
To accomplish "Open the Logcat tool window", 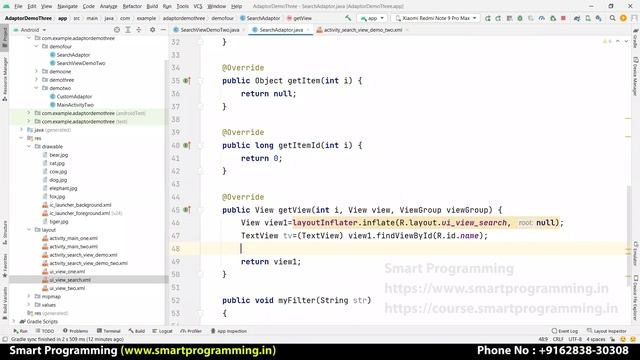I will click(162, 331).
